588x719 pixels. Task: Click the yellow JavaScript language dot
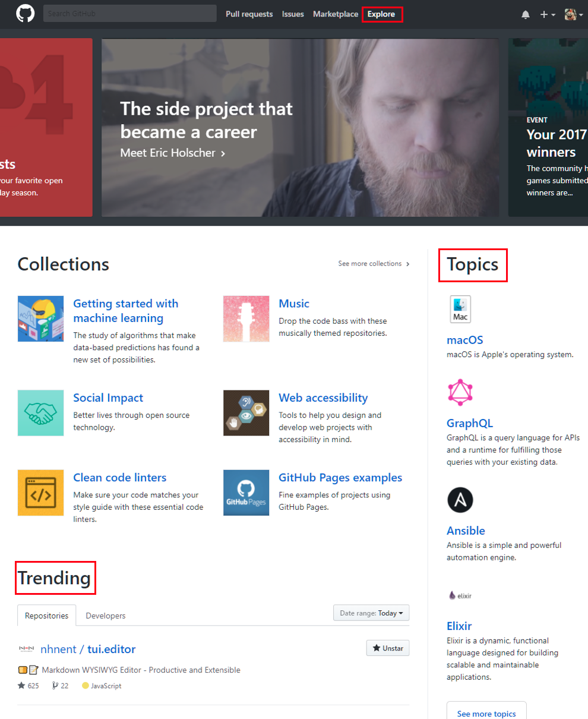click(x=86, y=686)
